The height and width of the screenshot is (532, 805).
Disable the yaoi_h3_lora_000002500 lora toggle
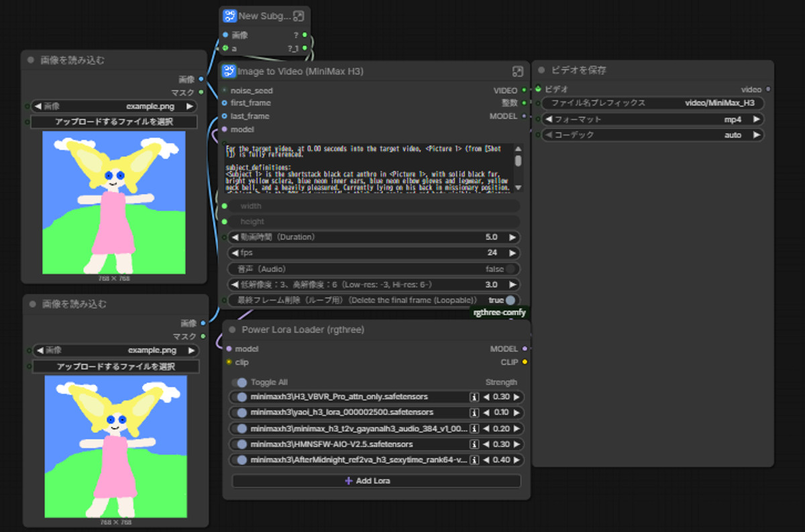click(240, 413)
